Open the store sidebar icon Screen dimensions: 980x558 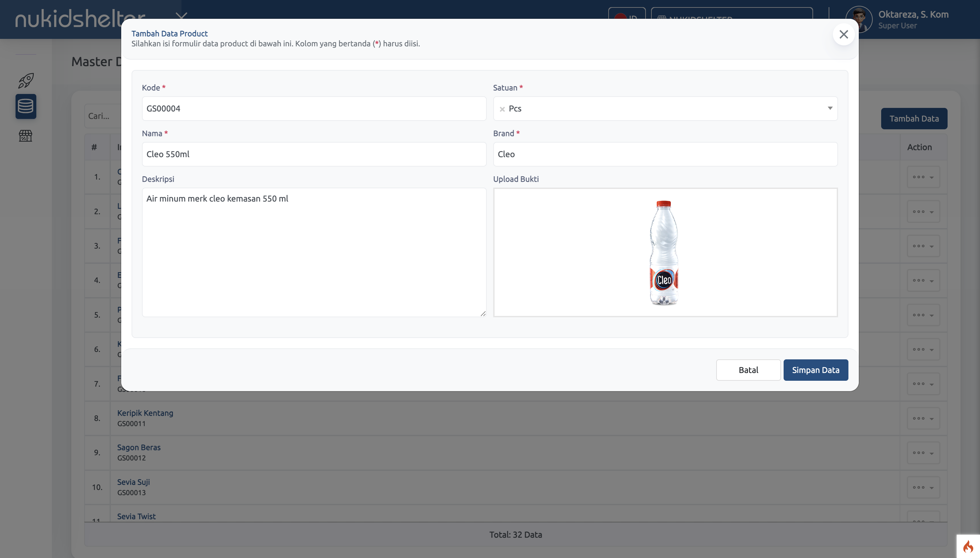[26, 136]
